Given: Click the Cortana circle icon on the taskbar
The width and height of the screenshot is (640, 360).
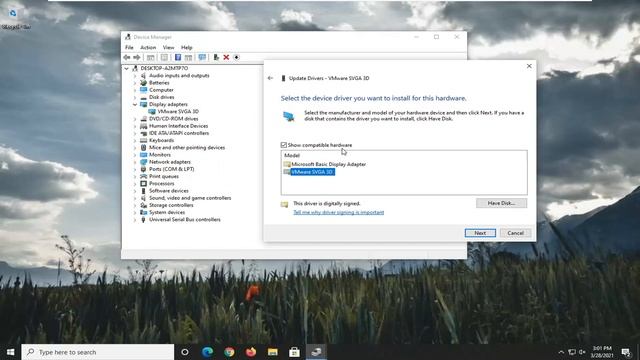Looking at the screenshot, I should click(x=185, y=352).
